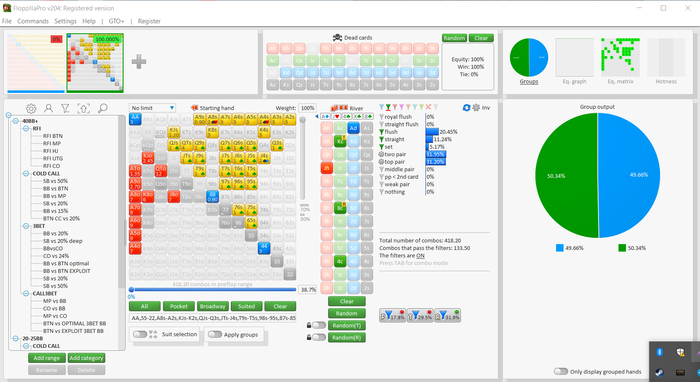Image resolution: width=700 pixels, height=382 pixels.
Task: Click the user profile icon above the tree
Action: coord(48,108)
